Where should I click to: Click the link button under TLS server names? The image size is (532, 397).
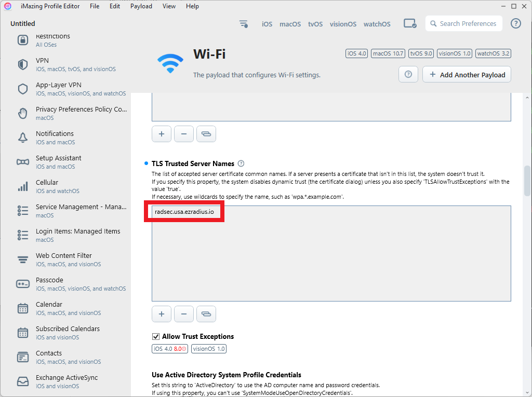pos(206,314)
